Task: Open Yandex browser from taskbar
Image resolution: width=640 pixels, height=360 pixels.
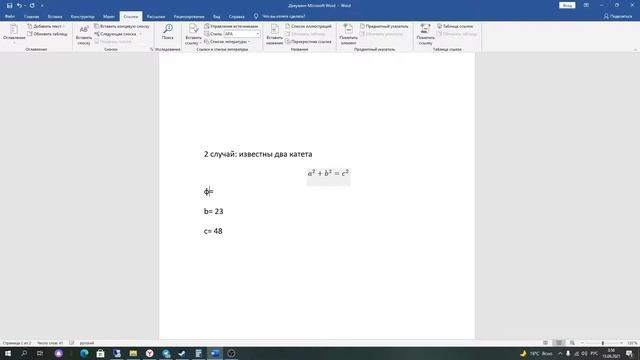Action: 149,353
